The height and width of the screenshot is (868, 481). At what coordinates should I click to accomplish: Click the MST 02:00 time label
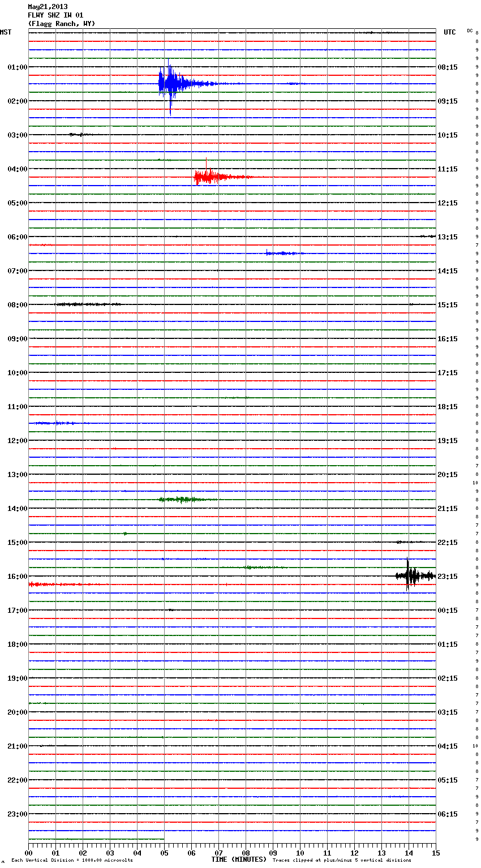tap(17, 101)
